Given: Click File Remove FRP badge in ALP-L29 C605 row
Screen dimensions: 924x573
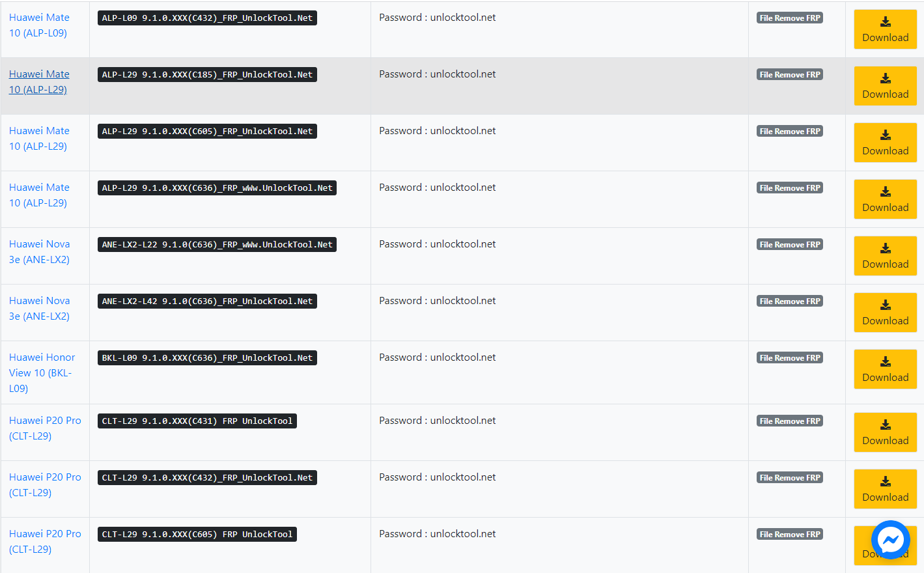Looking at the screenshot, I should (x=790, y=132).
